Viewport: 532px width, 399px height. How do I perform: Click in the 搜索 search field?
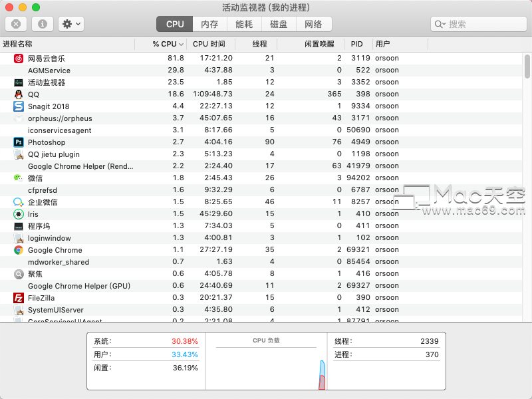click(478, 24)
